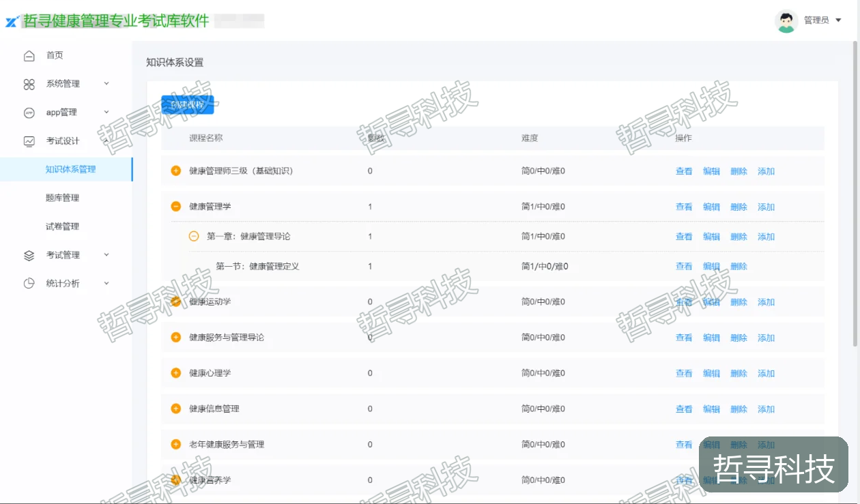The width and height of the screenshot is (860, 504).
Task: Click the 第一节：健康管理定义 section name
Action: click(x=257, y=266)
